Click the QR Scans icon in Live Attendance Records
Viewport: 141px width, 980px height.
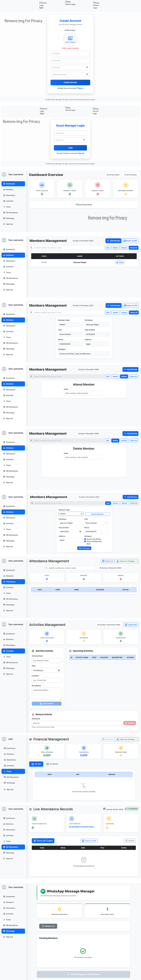pyautogui.click(x=109, y=819)
